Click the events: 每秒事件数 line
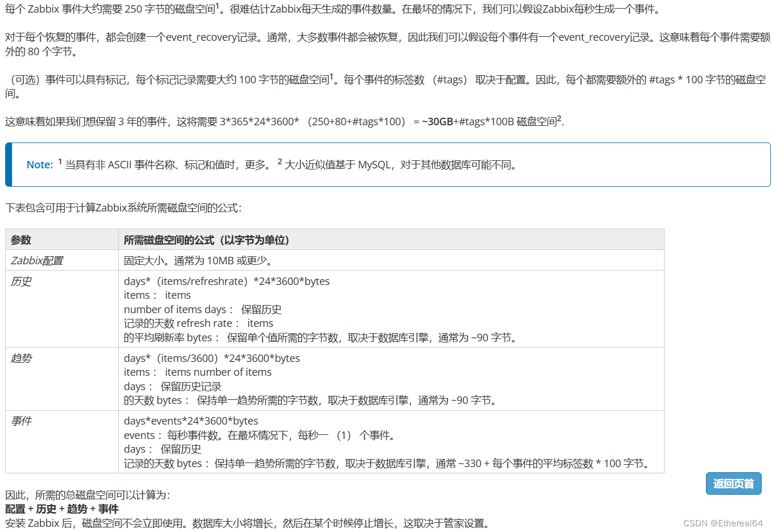The image size is (772, 532). coord(260,435)
